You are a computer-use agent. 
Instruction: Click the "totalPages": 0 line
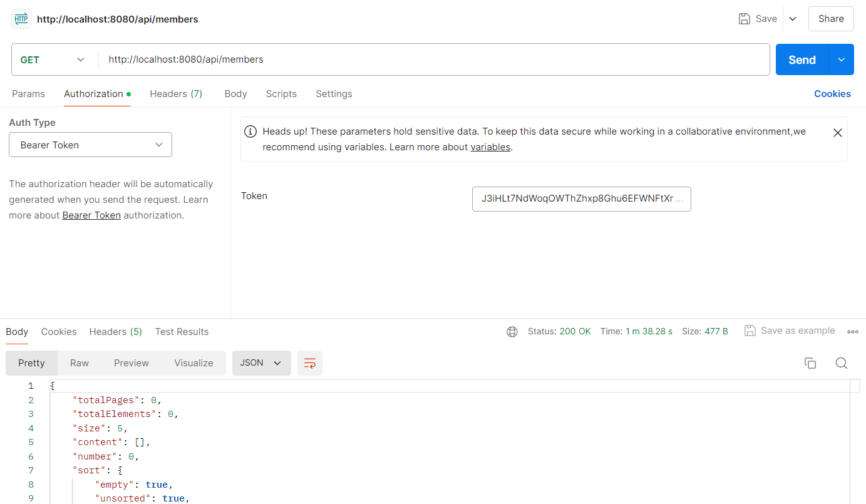(118, 399)
